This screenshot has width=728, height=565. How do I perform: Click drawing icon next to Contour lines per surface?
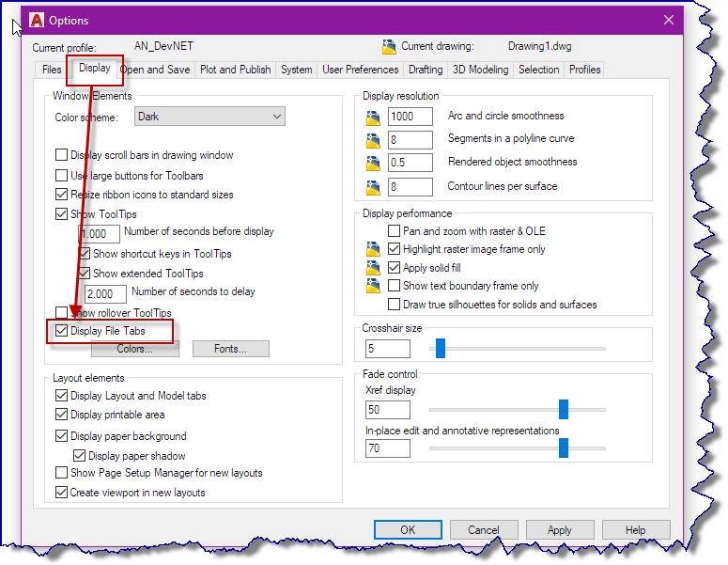373,187
